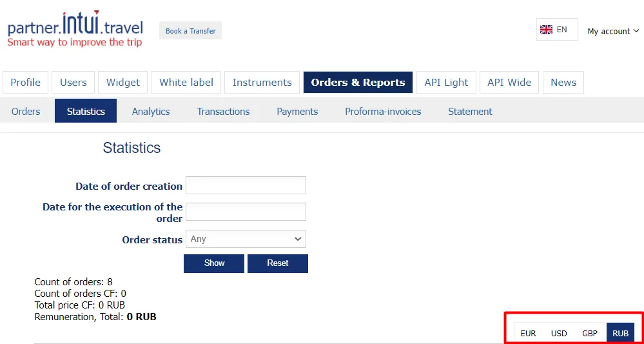Click the Book a Transfer button

click(x=190, y=30)
